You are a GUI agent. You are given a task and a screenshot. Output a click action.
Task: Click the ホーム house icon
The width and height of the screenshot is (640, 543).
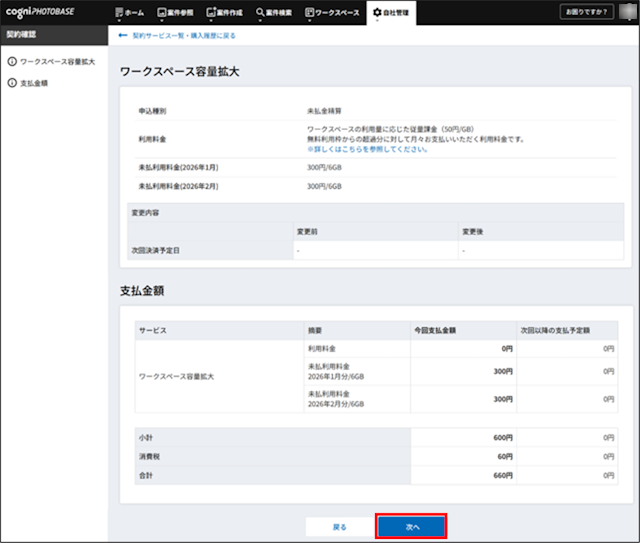click(121, 12)
